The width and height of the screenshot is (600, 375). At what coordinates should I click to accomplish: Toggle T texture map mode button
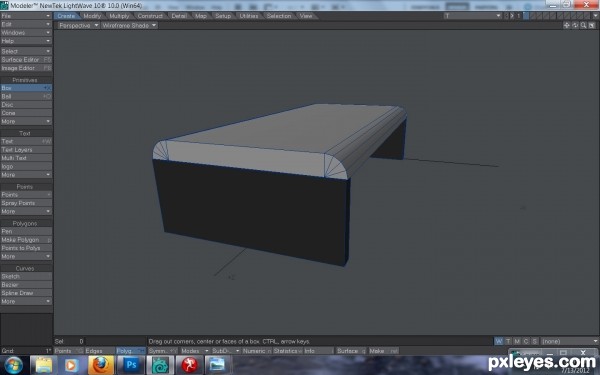508,341
